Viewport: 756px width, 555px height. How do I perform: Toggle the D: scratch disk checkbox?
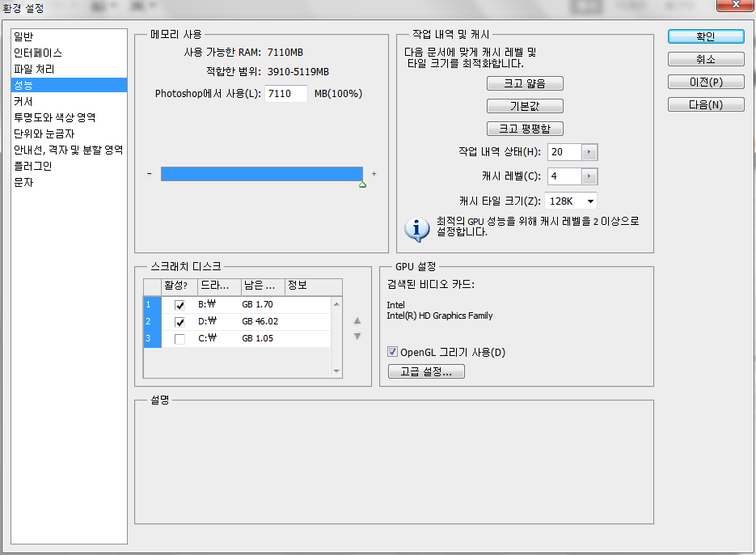click(179, 322)
